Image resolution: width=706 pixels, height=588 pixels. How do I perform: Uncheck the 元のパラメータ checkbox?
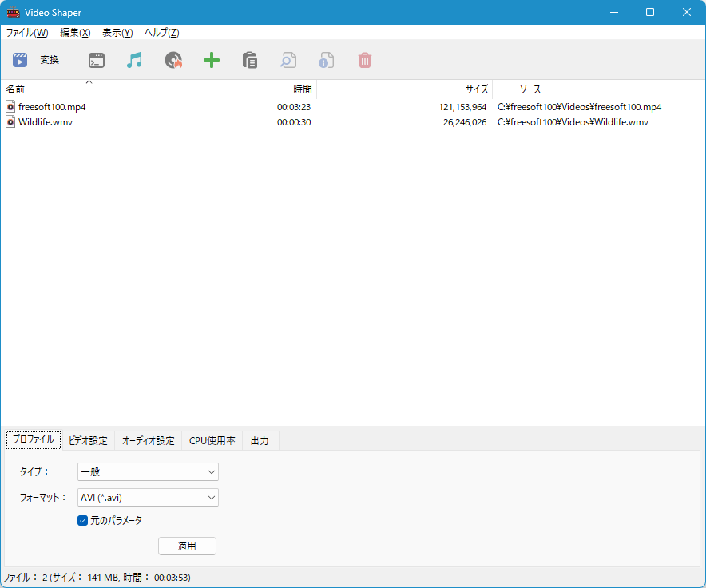click(x=82, y=521)
